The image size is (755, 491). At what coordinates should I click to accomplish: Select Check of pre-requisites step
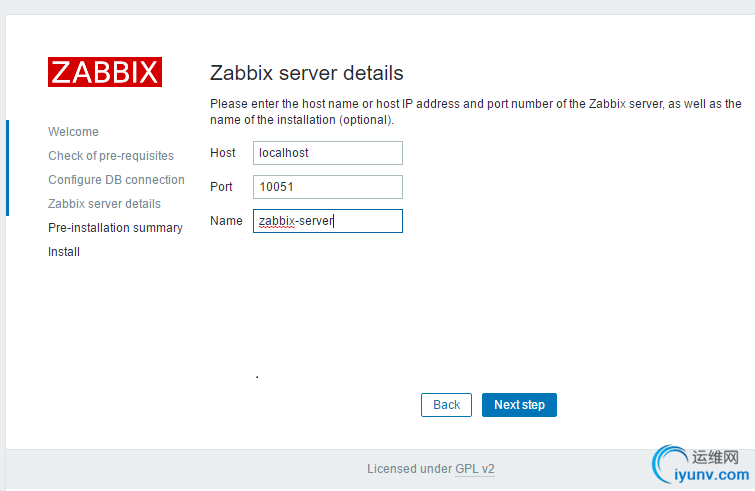(x=111, y=156)
